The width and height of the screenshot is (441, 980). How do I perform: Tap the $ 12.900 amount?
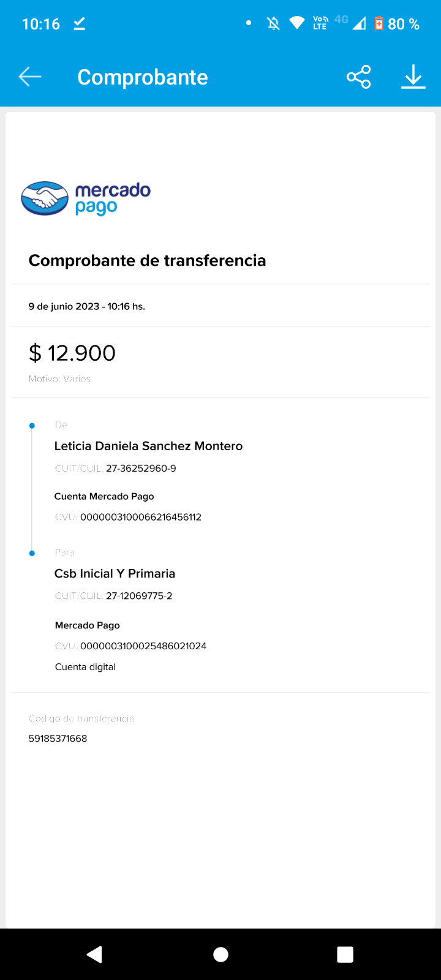[72, 353]
